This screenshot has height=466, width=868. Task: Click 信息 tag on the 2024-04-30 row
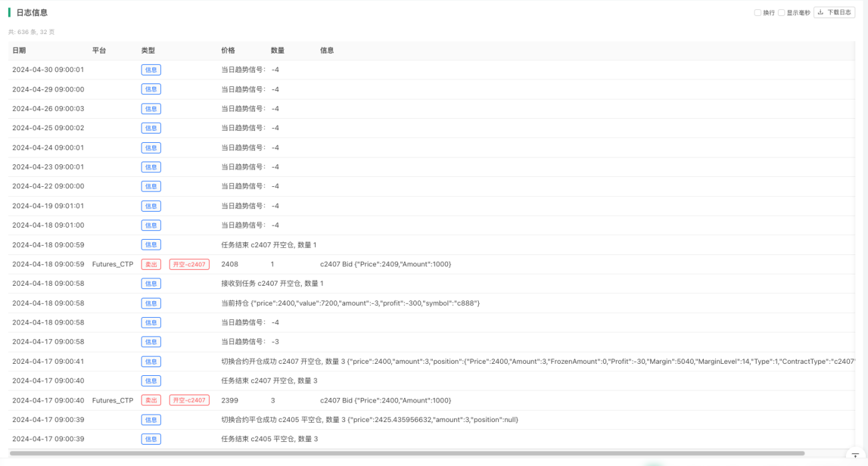point(151,69)
